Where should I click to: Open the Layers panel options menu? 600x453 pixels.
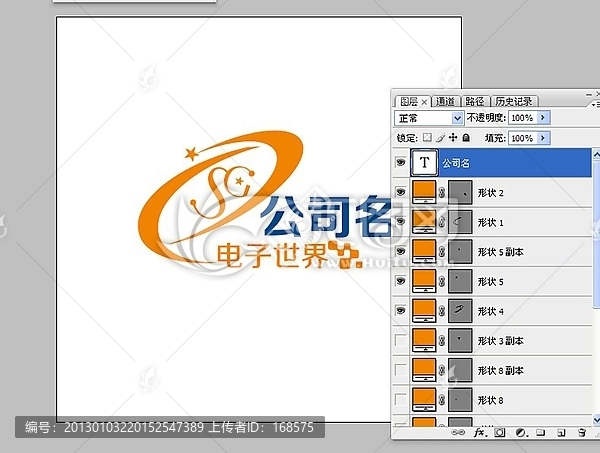tap(595, 104)
